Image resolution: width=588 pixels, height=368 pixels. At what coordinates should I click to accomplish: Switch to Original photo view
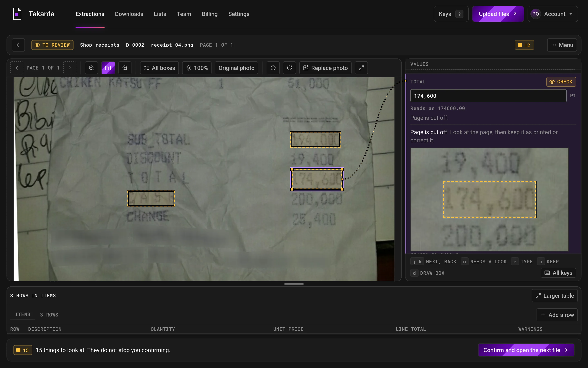236,68
